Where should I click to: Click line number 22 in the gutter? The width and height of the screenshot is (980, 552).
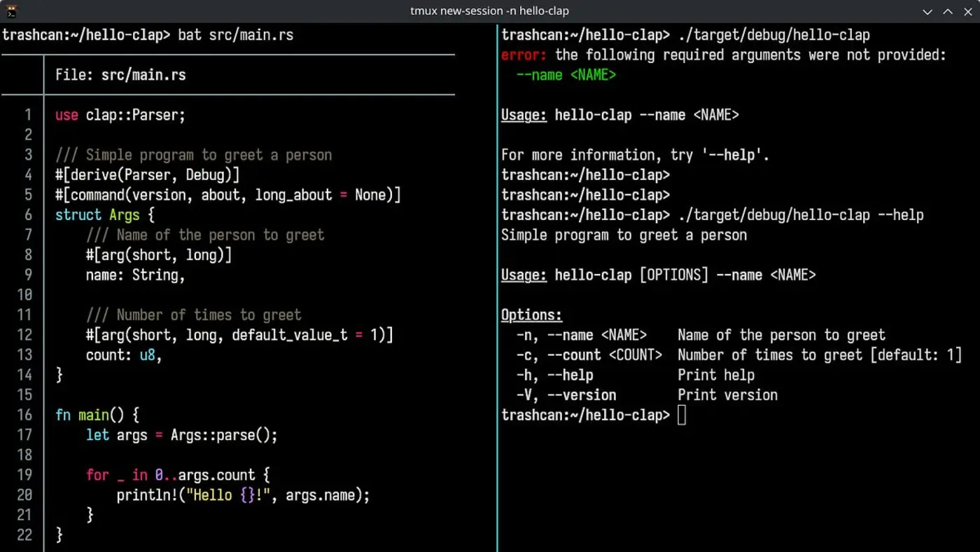click(24, 534)
